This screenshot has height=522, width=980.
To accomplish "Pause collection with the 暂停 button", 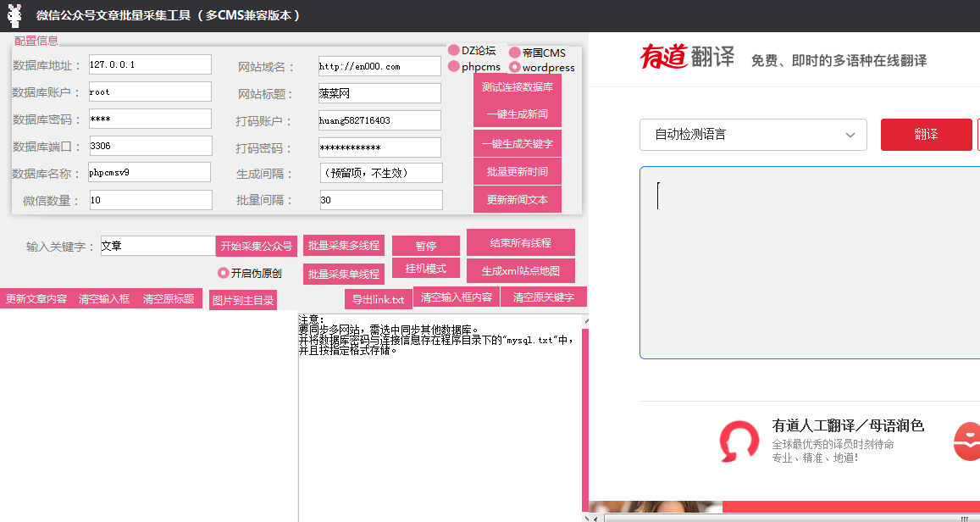I will [x=425, y=245].
